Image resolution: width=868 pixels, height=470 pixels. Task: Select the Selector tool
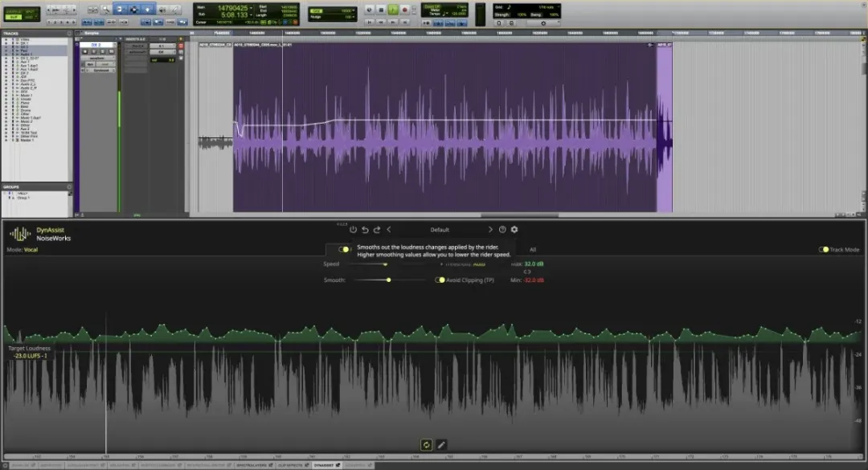pyautogui.click(x=133, y=10)
